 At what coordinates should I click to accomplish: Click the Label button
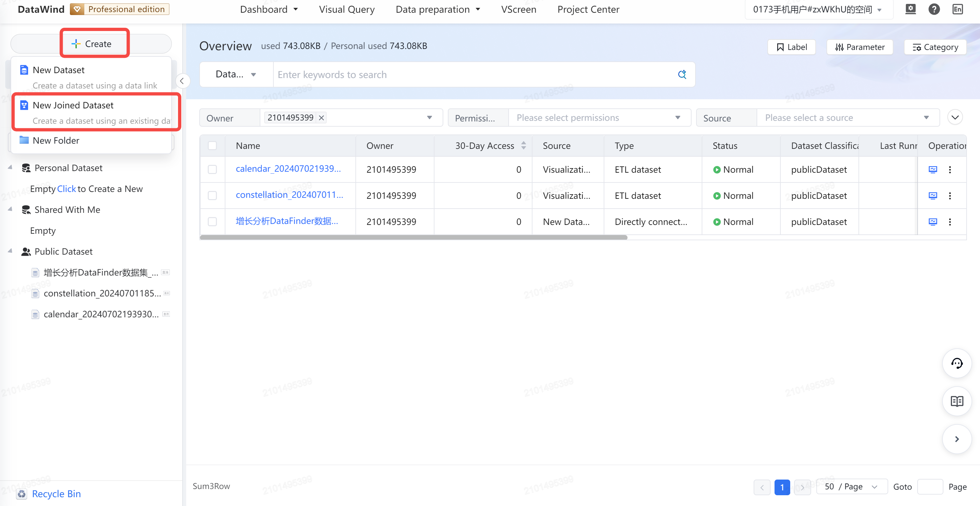791,47
